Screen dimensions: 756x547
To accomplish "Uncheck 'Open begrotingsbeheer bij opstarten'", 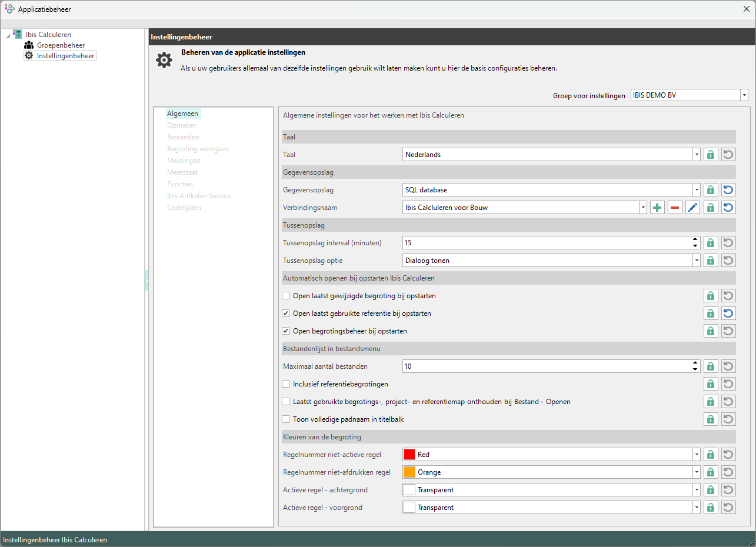I will [287, 331].
